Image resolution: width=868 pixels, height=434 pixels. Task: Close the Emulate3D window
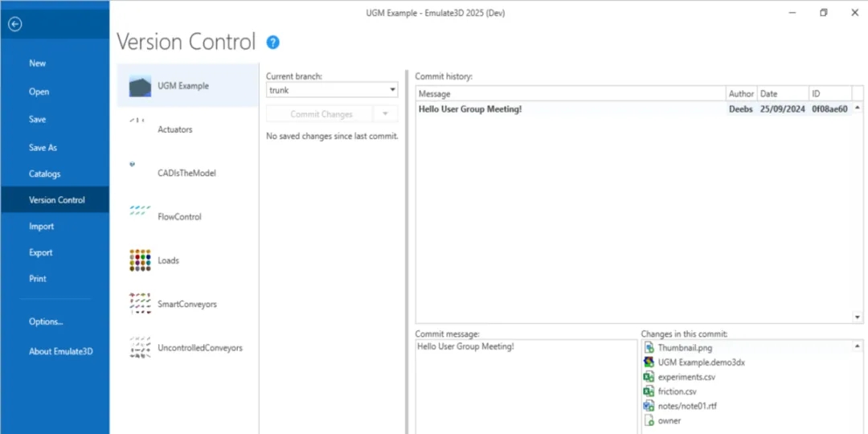coord(854,13)
